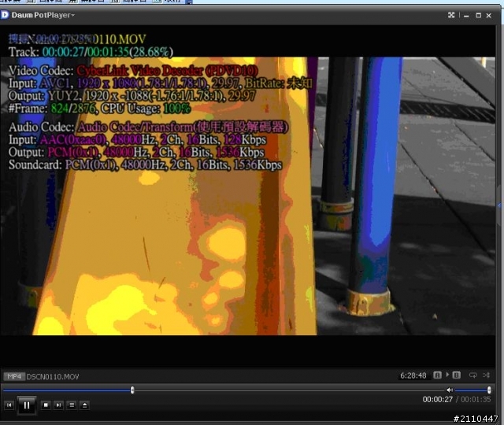504x425 pixels.
Task: Stop the video playback
Action: point(46,405)
